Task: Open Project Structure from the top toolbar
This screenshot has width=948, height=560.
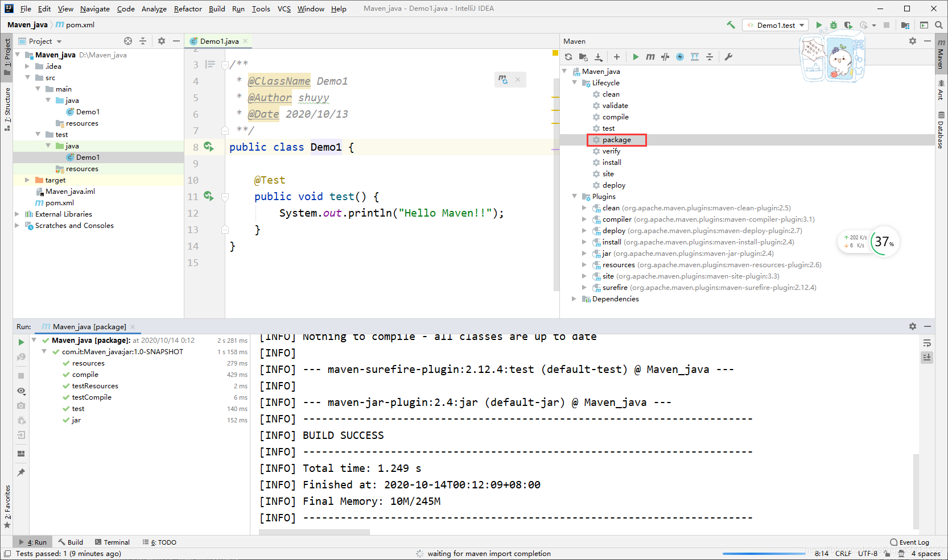Action: point(905,25)
